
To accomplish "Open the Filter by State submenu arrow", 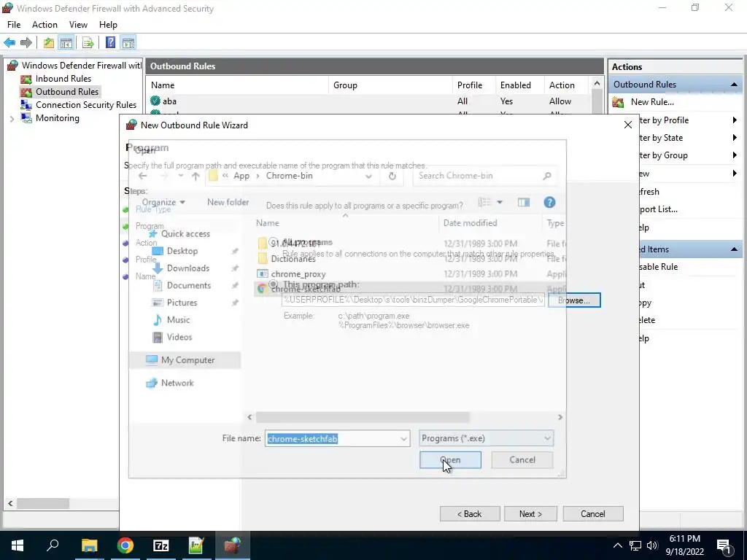I will [735, 138].
